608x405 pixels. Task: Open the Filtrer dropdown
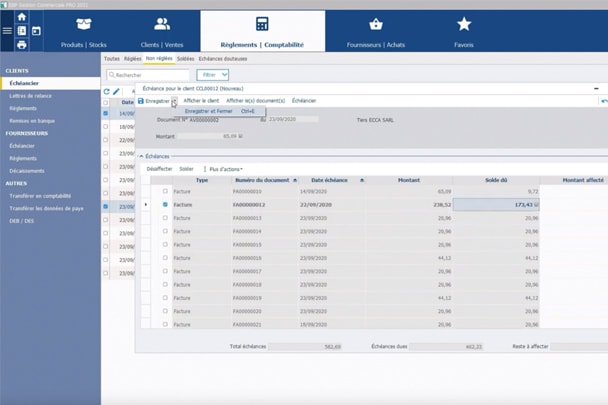pyautogui.click(x=212, y=75)
